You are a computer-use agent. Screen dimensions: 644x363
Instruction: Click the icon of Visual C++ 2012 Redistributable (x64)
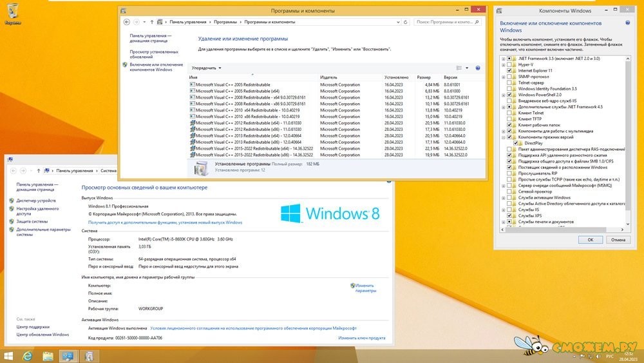click(x=192, y=123)
